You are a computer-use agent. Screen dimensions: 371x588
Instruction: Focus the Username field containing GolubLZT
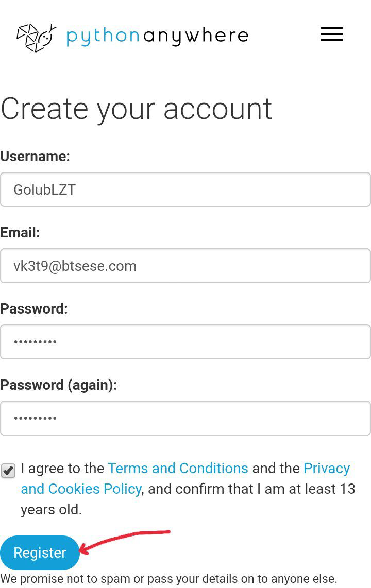[185, 189]
